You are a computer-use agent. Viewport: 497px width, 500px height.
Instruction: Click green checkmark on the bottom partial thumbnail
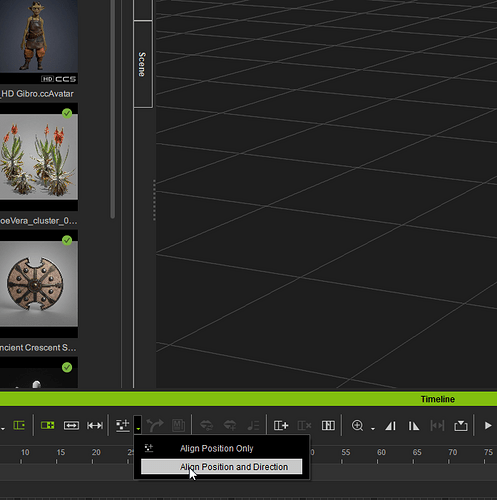click(67, 367)
